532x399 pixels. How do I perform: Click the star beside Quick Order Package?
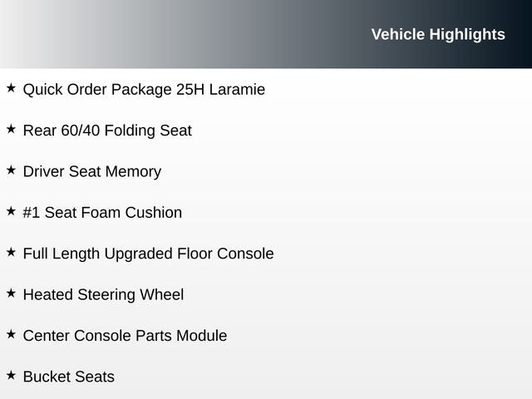(x=11, y=87)
